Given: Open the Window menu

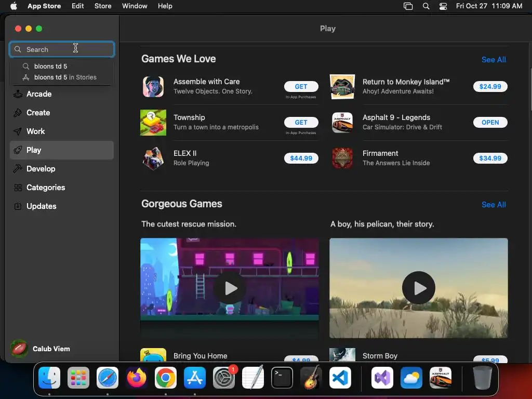Looking at the screenshot, I should point(135,6).
